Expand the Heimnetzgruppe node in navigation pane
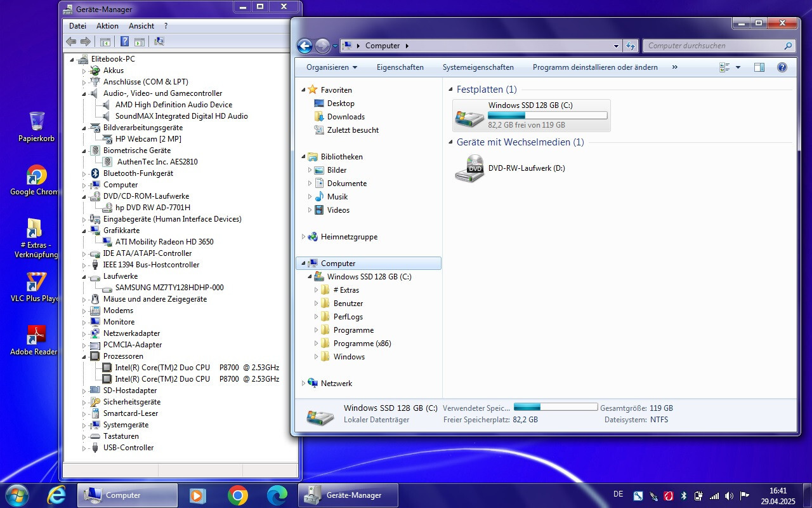The height and width of the screenshot is (508, 812). click(303, 237)
